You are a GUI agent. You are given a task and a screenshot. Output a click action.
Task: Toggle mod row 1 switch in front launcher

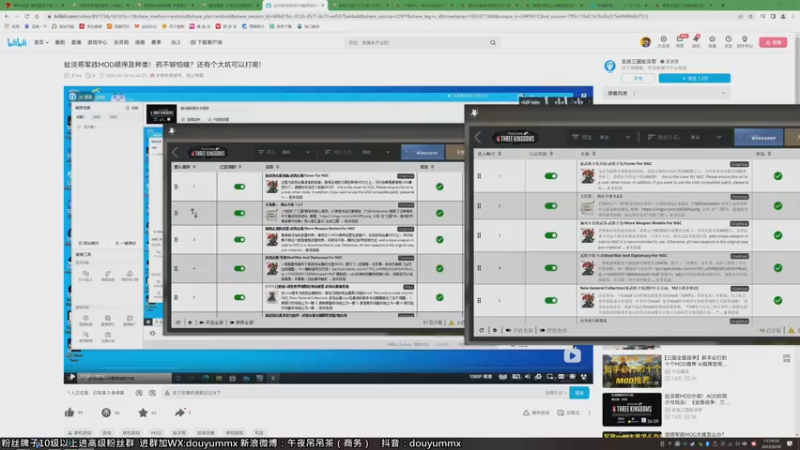[x=551, y=176]
